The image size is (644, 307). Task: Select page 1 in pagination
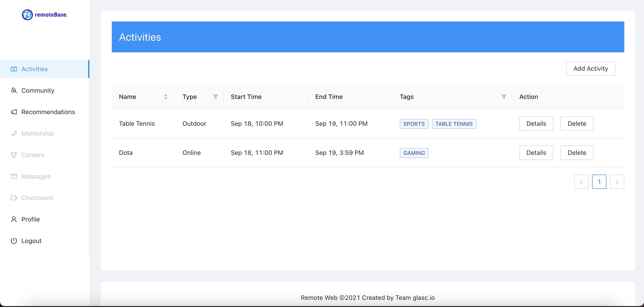point(599,182)
